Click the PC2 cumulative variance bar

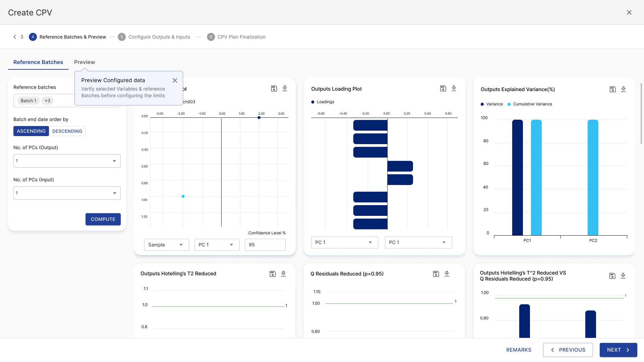tap(593, 178)
